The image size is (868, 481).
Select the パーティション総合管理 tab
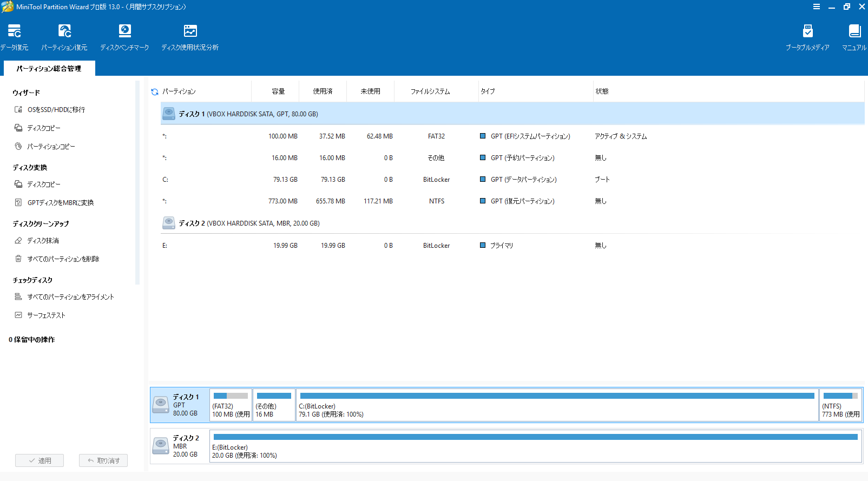point(49,69)
